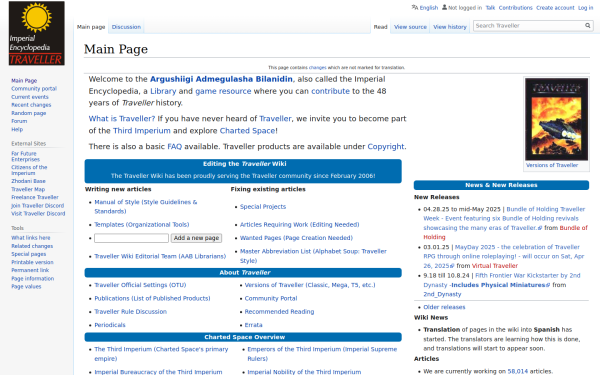Click the changes link in translation notice

[x=318, y=68]
